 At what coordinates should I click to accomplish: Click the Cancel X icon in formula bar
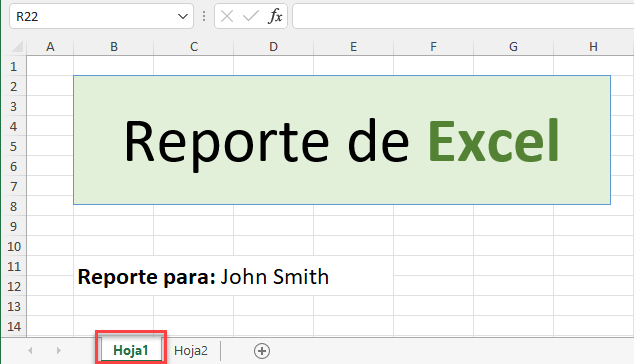tap(227, 17)
